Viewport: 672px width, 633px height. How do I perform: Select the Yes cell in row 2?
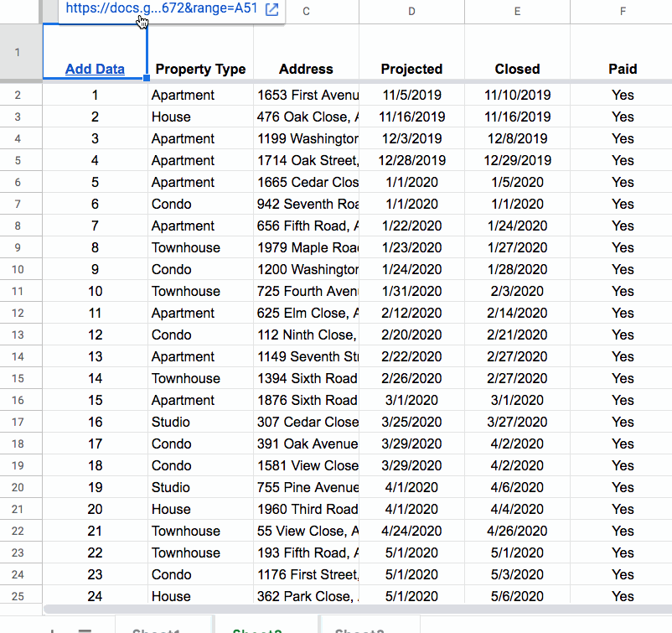623,96
